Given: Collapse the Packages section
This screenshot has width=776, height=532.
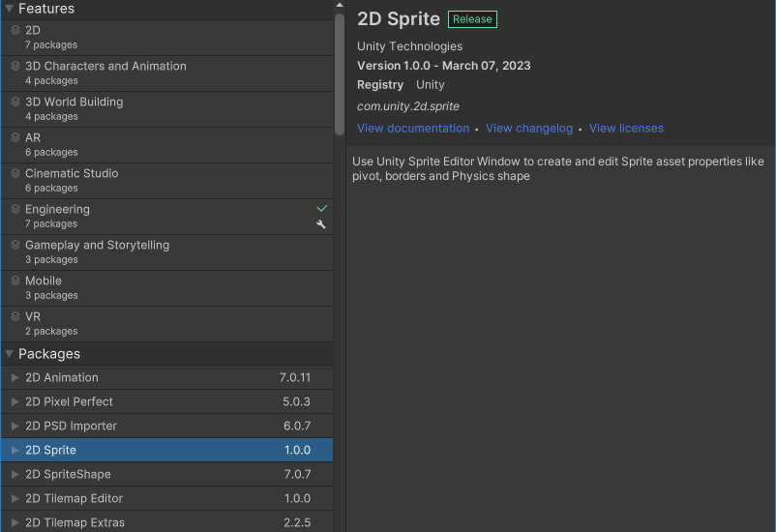Looking at the screenshot, I should (9, 354).
